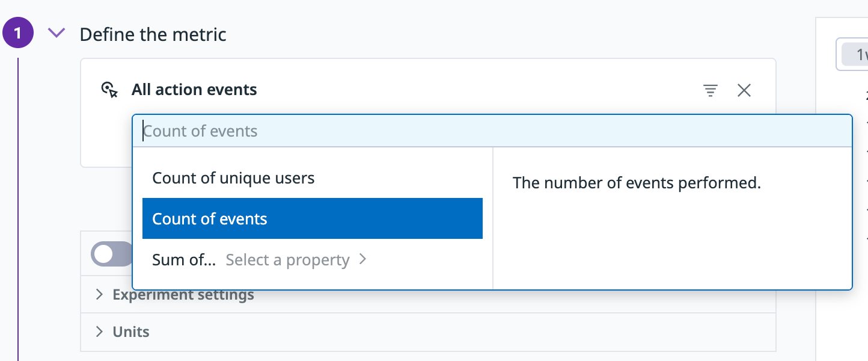This screenshot has width=868, height=361.
Task: Remove All action events with the X icon
Action: point(744,91)
